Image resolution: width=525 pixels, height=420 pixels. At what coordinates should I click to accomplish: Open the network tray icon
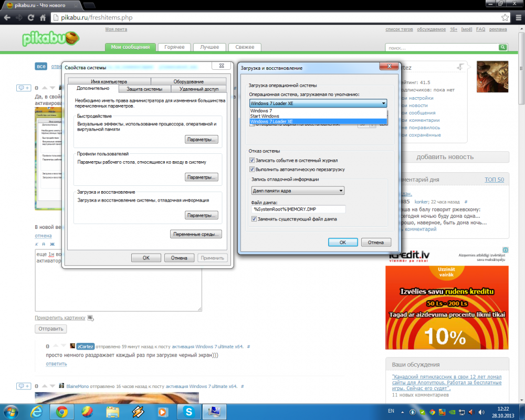(x=461, y=412)
